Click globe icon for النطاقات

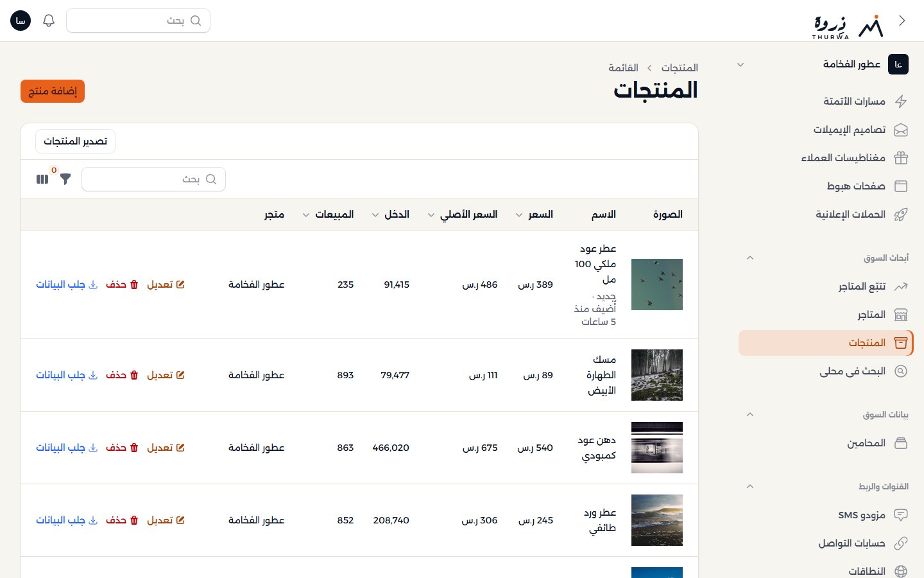coord(901,571)
